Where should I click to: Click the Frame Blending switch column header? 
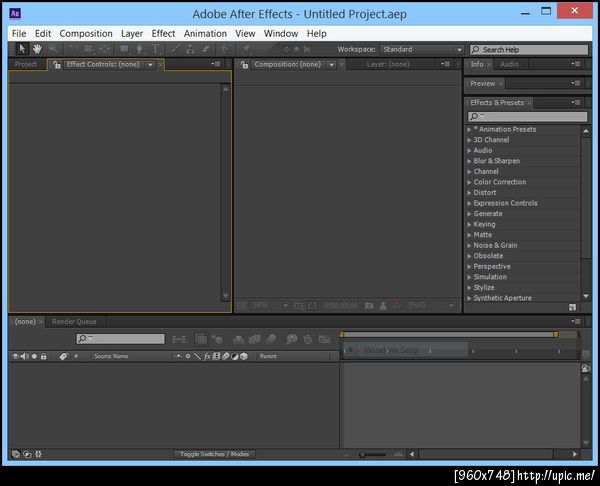tap(216, 356)
